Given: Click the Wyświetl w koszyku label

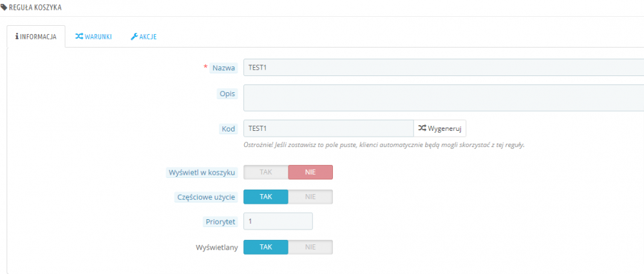Looking at the screenshot, I should point(202,172).
